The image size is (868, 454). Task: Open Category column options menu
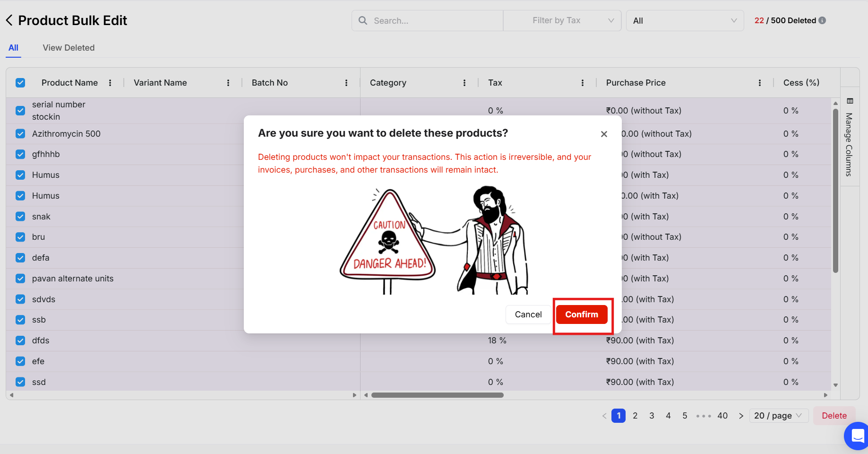click(464, 83)
